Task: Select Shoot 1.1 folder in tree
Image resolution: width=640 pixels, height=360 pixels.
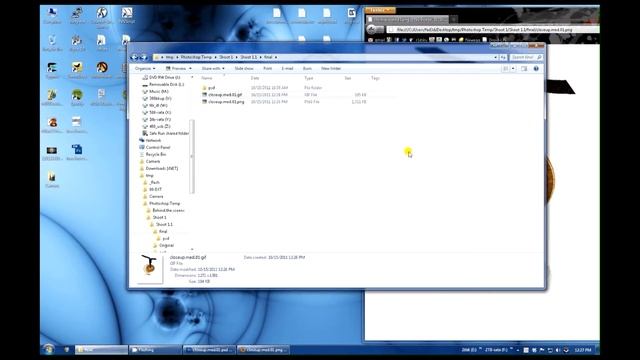Action: point(161,224)
